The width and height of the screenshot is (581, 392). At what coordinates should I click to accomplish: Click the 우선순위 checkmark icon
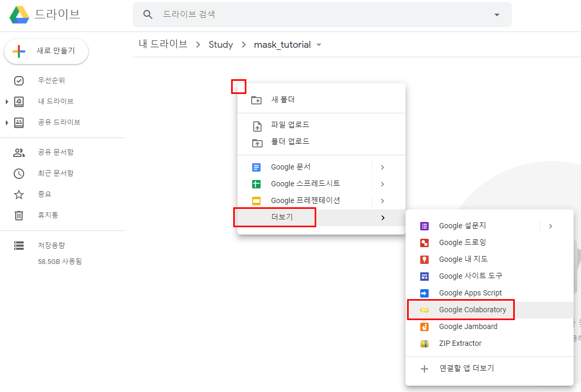point(19,81)
